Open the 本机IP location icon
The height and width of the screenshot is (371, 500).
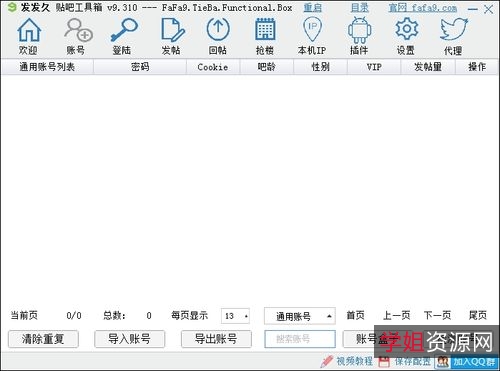coord(312,30)
